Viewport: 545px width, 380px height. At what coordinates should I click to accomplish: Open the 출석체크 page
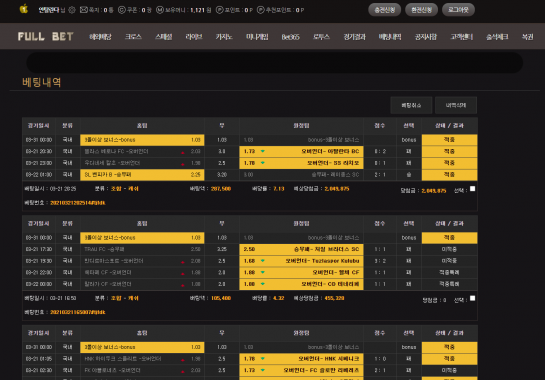[497, 37]
